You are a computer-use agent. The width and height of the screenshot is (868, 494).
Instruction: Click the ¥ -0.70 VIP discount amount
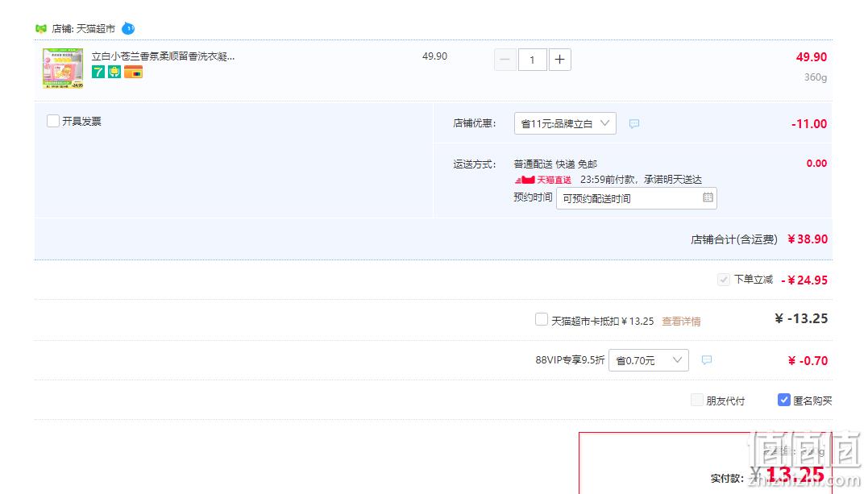808,360
